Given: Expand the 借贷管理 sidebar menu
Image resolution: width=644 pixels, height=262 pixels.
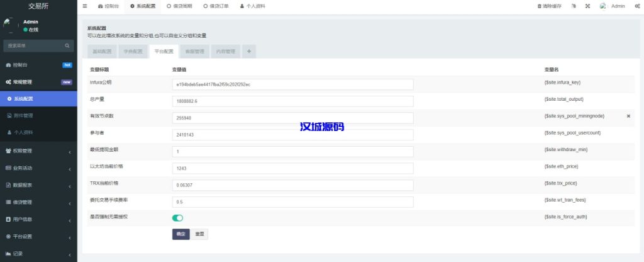Looking at the screenshot, I should [38, 202].
